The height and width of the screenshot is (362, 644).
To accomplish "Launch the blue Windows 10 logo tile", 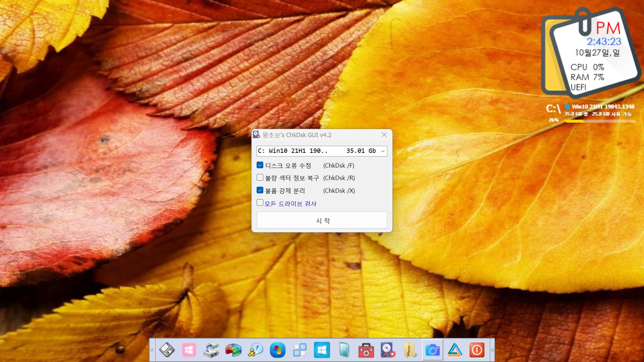I will click(x=322, y=350).
